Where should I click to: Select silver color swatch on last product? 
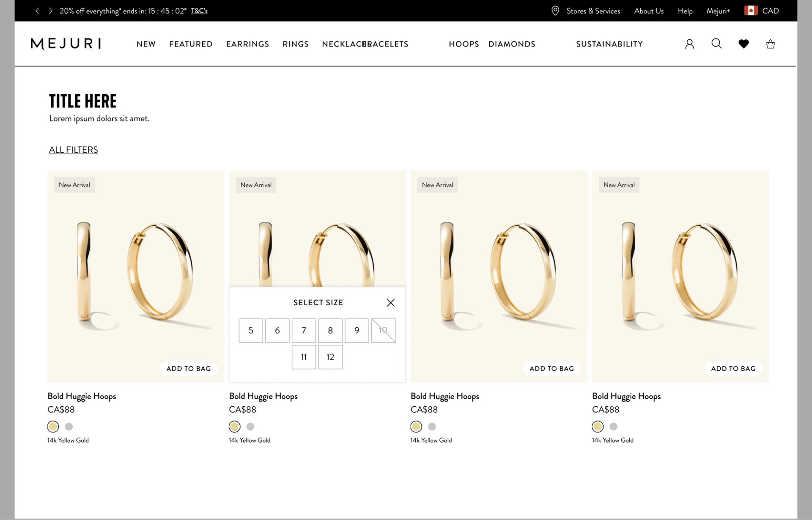(613, 427)
